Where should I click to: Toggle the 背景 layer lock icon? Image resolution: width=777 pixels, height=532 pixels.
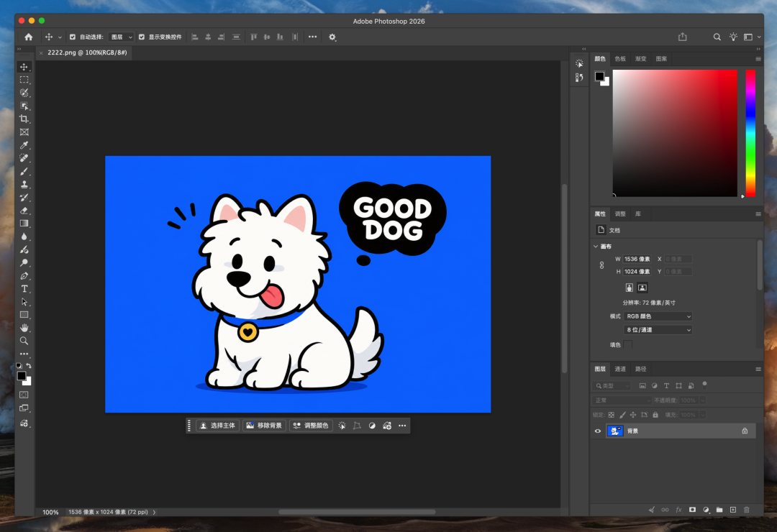click(745, 431)
